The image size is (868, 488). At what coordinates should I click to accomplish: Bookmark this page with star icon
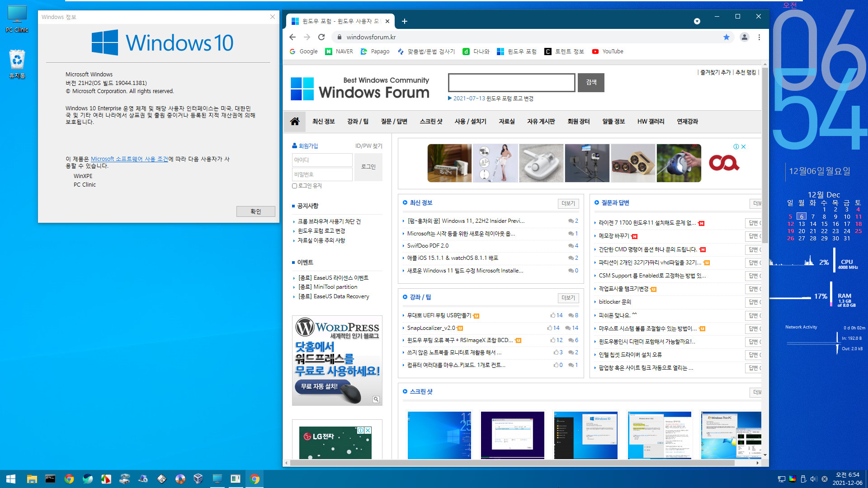coord(726,37)
